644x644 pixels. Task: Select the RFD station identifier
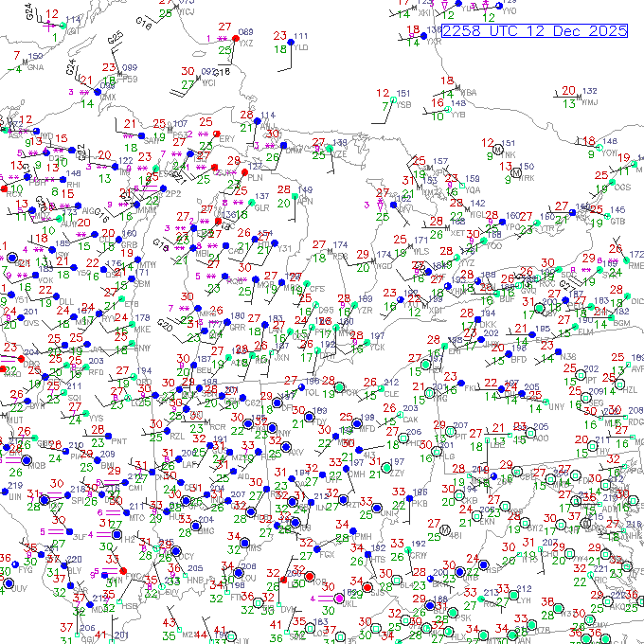96,372
